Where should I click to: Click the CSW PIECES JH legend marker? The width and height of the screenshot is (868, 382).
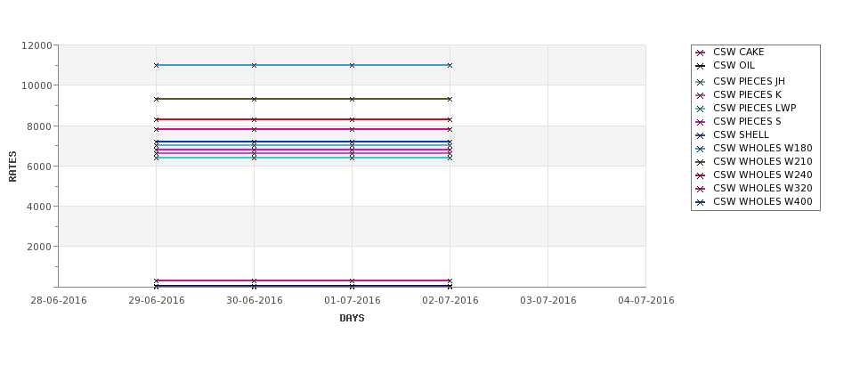coord(701,83)
